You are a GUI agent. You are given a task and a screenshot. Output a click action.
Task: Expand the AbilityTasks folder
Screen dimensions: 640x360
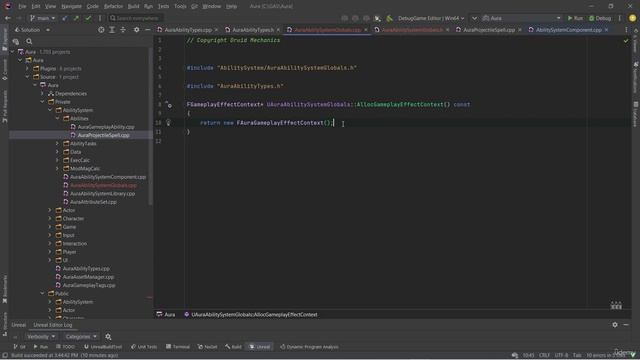pos(58,143)
